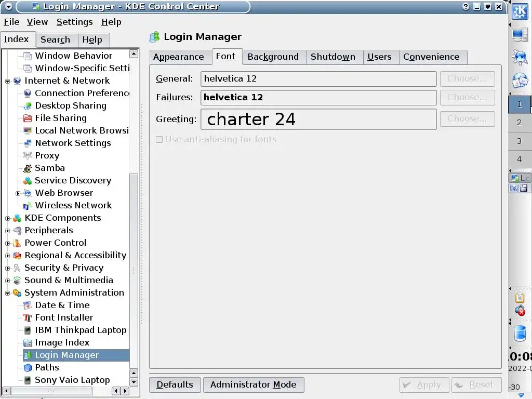
Task: Click the Image Index icon
Action: coord(28,343)
